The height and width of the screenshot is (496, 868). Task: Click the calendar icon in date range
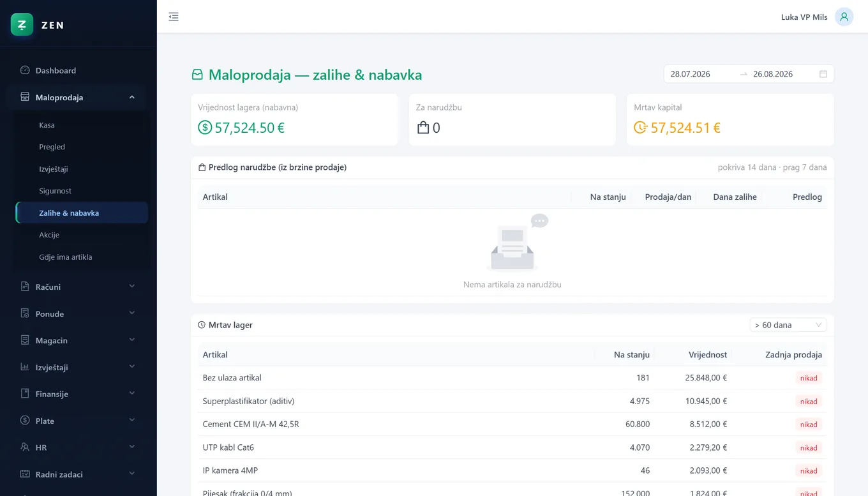823,74
